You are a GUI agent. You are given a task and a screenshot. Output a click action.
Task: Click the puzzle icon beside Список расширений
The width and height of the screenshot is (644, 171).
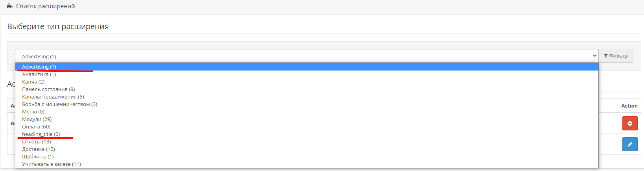(10, 6)
